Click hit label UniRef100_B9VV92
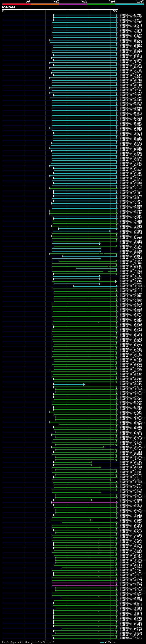146x644 pixels. (x=131, y=65)
